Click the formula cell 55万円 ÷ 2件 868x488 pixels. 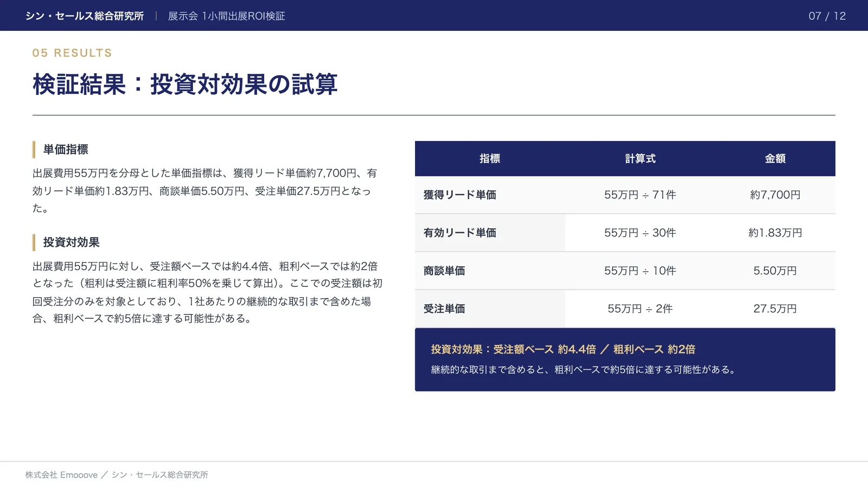tap(640, 309)
